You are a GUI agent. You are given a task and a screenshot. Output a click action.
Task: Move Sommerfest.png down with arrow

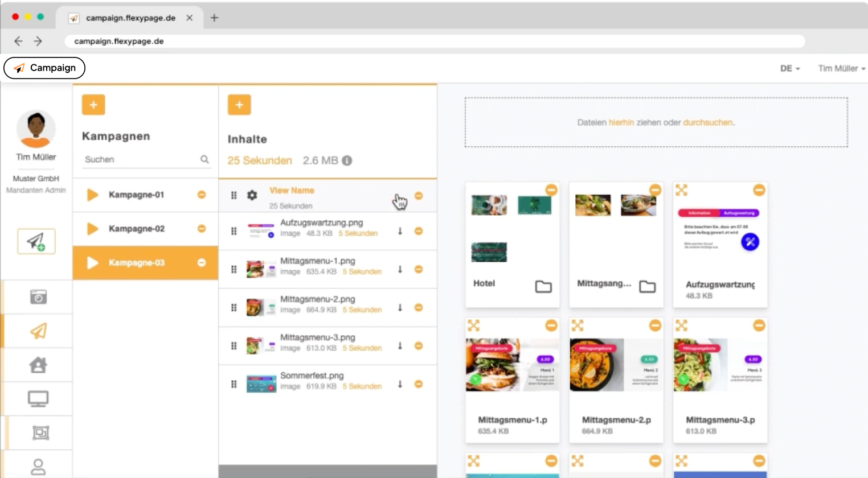[x=400, y=384]
